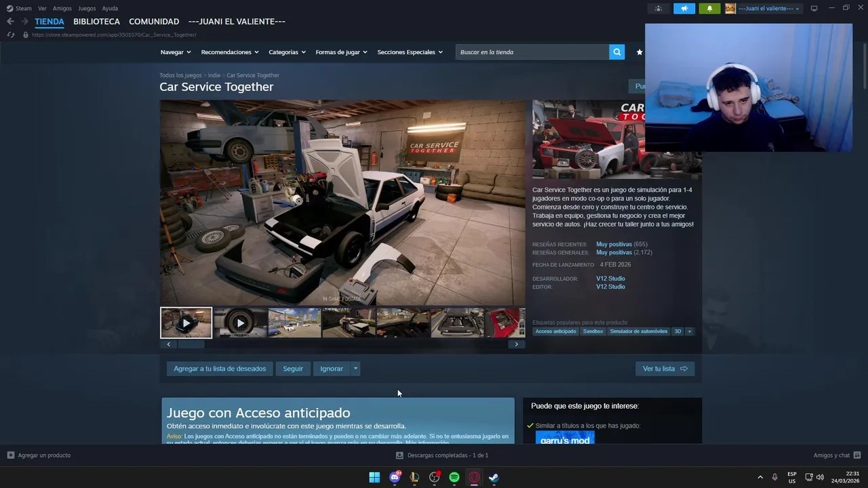Open OBS Studio from the taskbar
Viewport: 868px width, 488px height.
tap(435, 477)
